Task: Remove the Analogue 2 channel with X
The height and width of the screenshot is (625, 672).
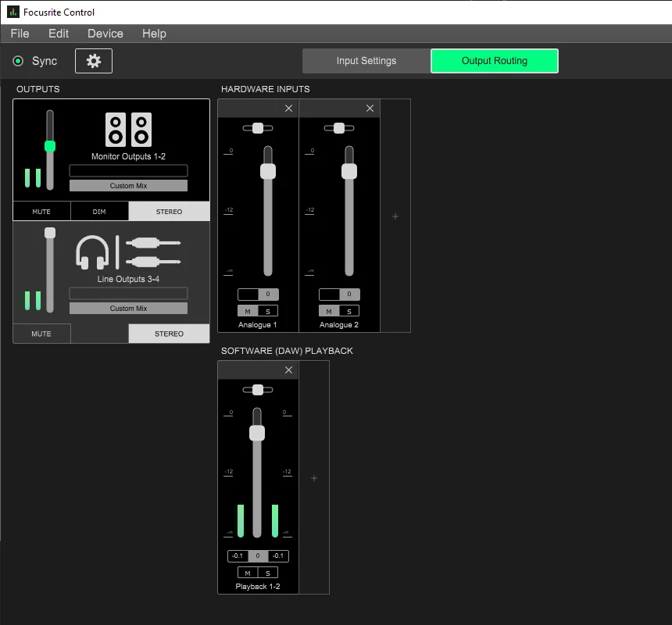Action: point(370,109)
